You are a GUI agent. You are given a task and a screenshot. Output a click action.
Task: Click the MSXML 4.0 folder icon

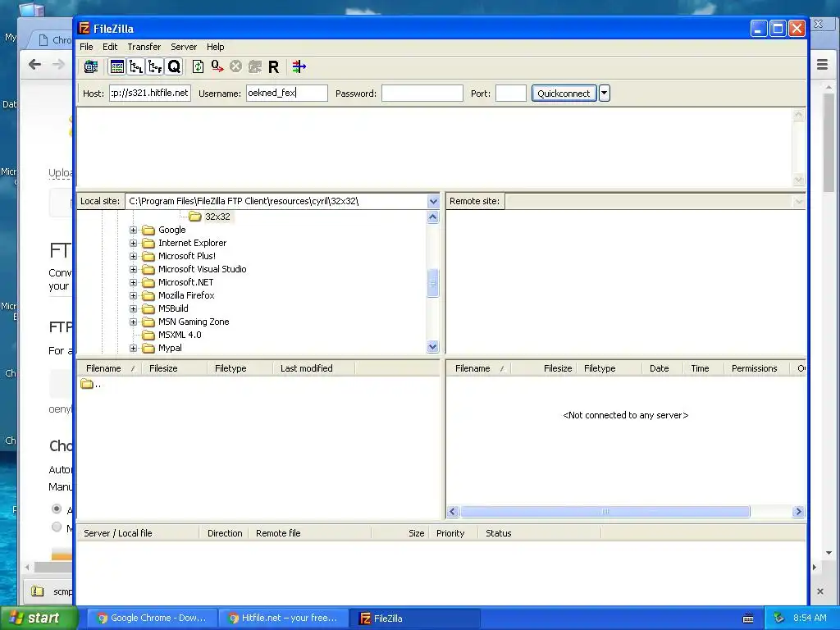[148, 335]
